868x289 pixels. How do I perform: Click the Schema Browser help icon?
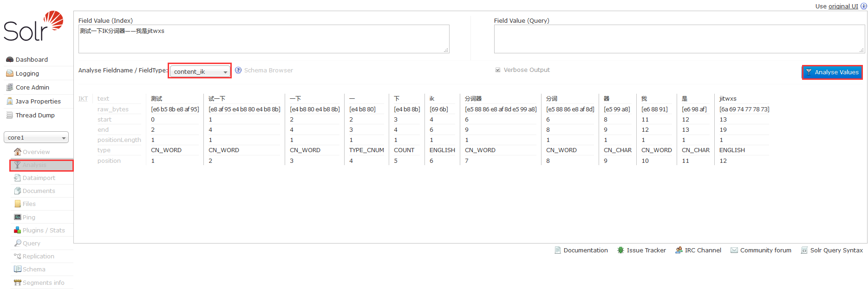238,70
